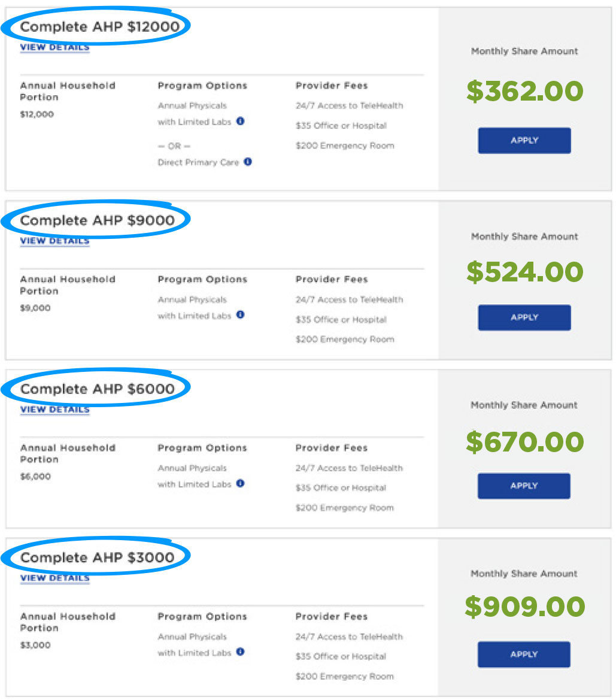
Task: Click the $909.00 monthly share amount
Action: click(x=524, y=607)
